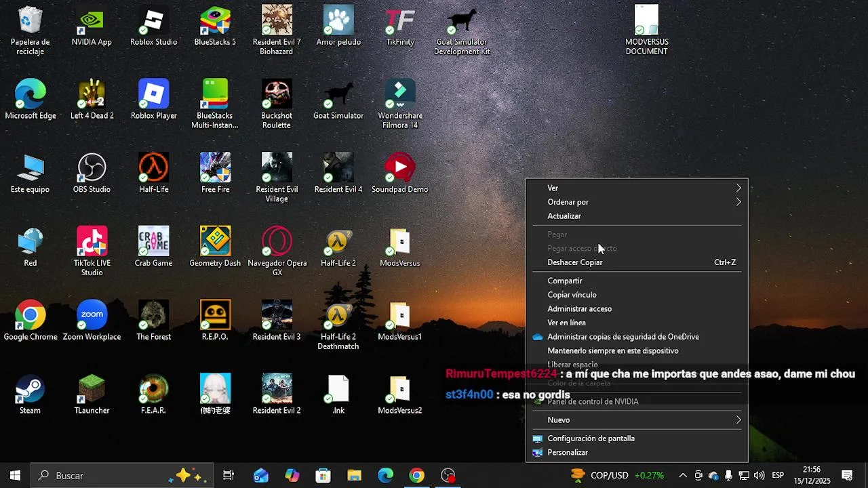Viewport: 868px width, 488px height.
Task: Select the NVIDIA App desktop icon
Action: [92, 26]
